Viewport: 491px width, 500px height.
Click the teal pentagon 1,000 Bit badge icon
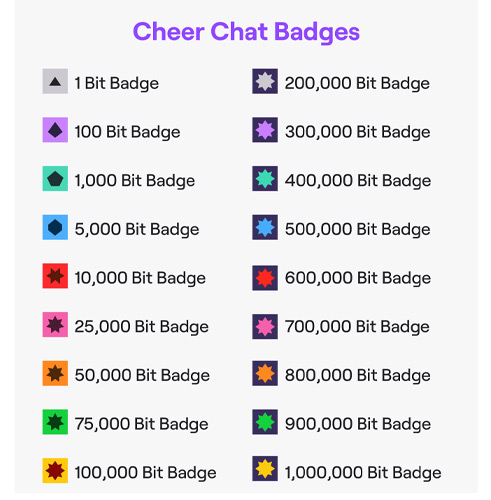[x=55, y=179]
